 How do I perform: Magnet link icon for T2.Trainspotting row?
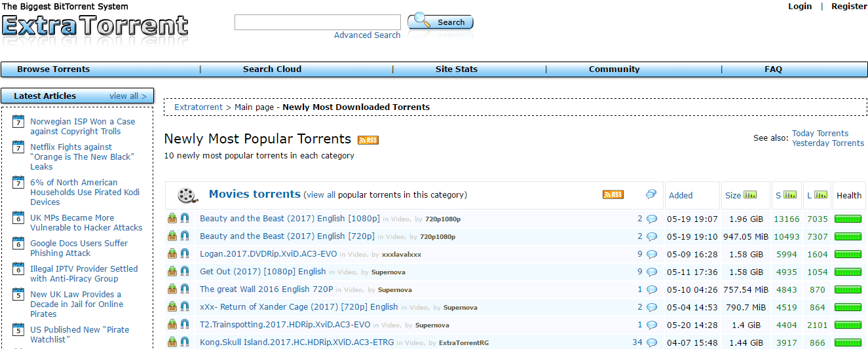[185, 325]
